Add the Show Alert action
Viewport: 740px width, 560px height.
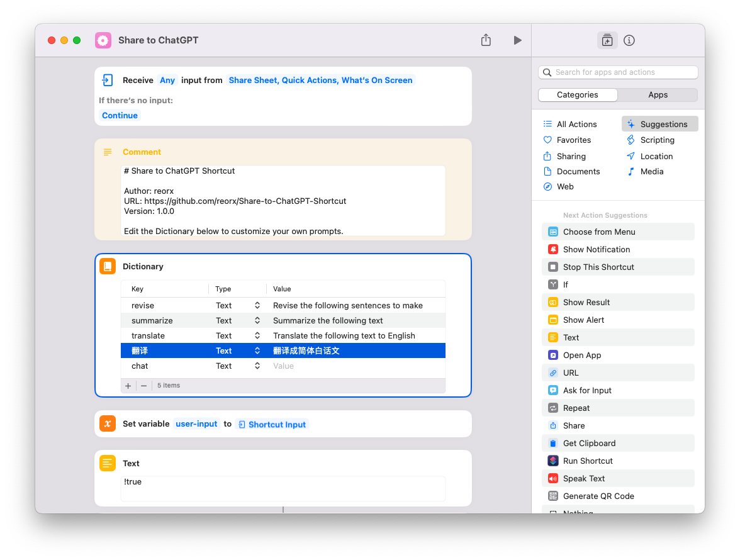tap(618, 320)
